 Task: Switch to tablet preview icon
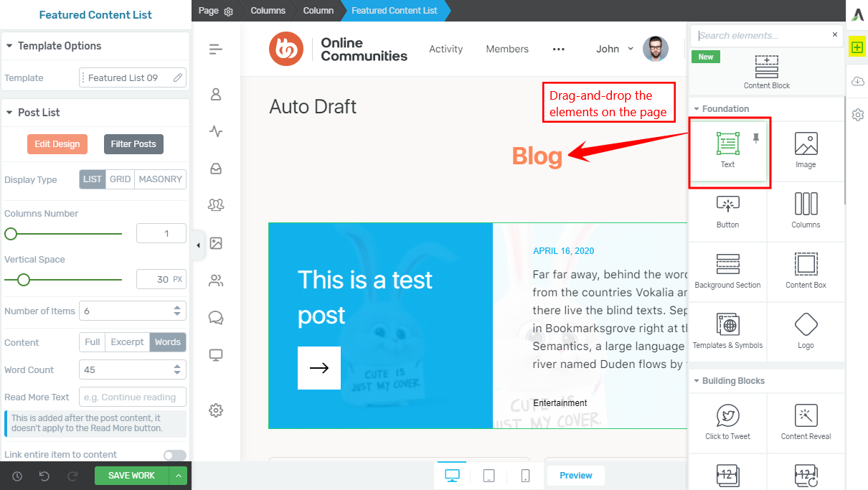pyautogui.click(x=490, y=474)
